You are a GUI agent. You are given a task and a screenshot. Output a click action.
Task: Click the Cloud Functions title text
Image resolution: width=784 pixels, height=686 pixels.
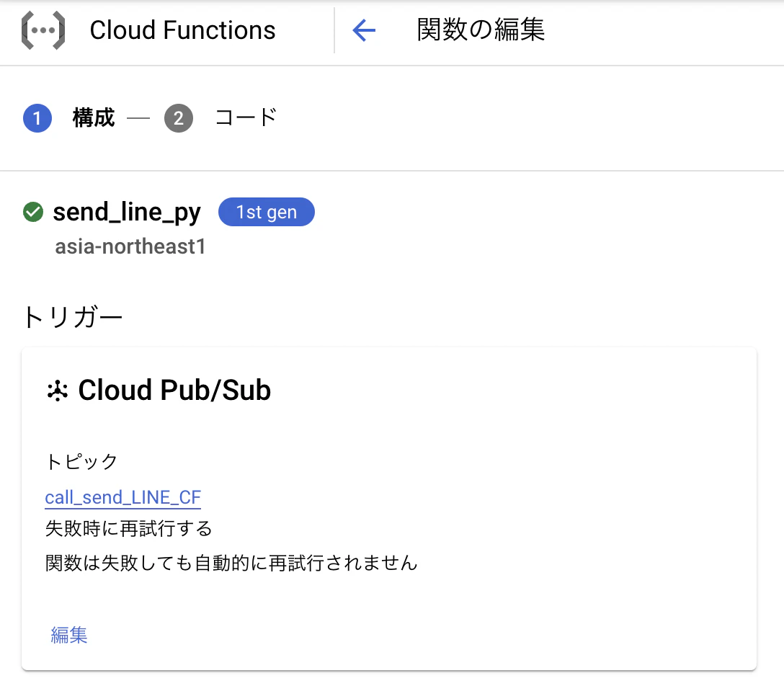click(x=182, y=30)
